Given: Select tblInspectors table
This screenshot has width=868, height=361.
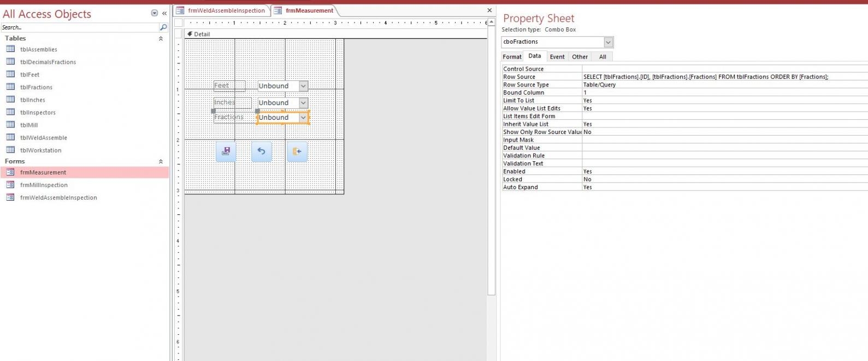Looking at the screenshot, I should point(38,112).
